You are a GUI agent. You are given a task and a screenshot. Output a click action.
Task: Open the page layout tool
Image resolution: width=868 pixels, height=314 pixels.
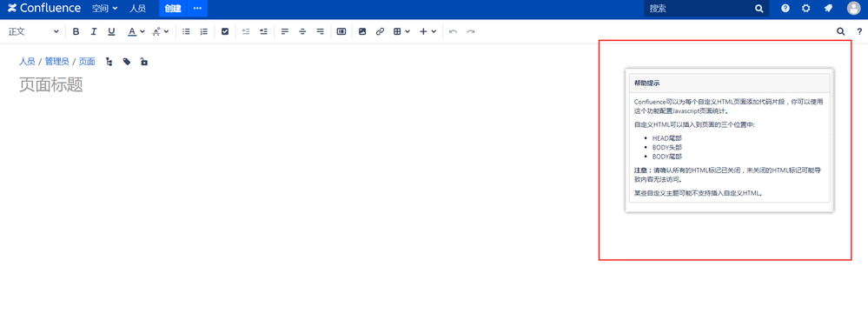[x=341, y=31]
